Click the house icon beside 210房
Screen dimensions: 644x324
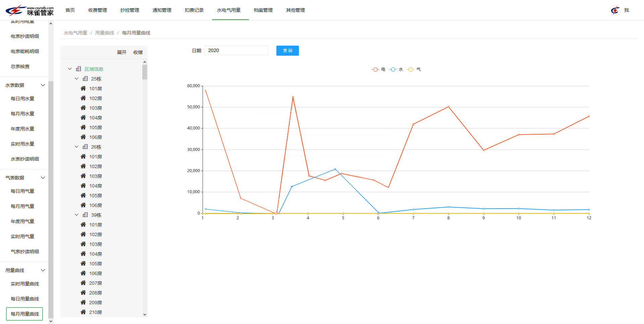pyautogui.click(x=83, y=312)
